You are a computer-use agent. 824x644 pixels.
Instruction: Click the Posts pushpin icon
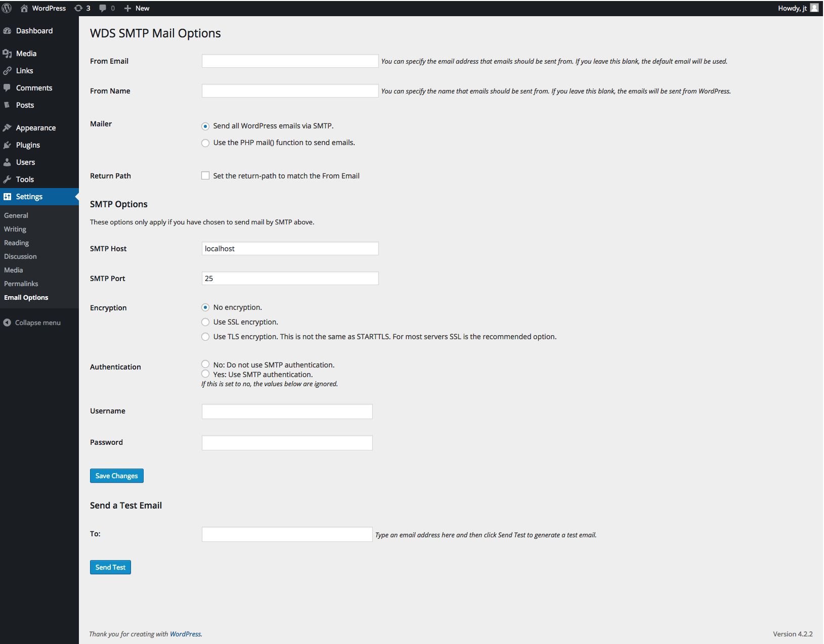point(7,105)
